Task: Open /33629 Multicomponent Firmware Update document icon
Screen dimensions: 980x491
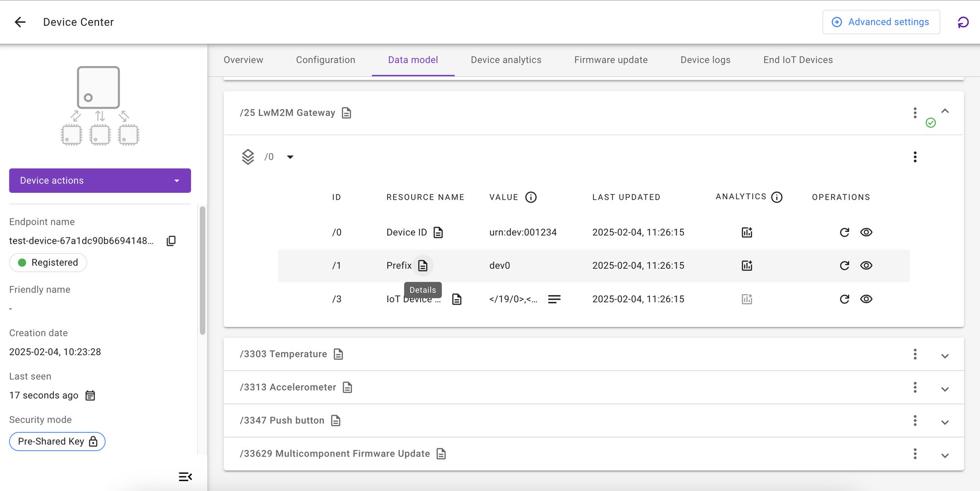Action: [441, 454]
